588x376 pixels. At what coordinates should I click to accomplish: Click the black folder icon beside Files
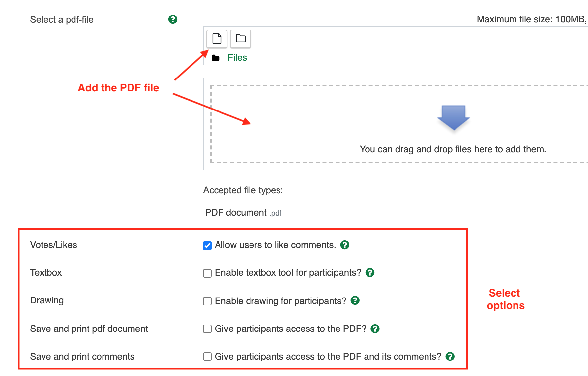(216, 58)
